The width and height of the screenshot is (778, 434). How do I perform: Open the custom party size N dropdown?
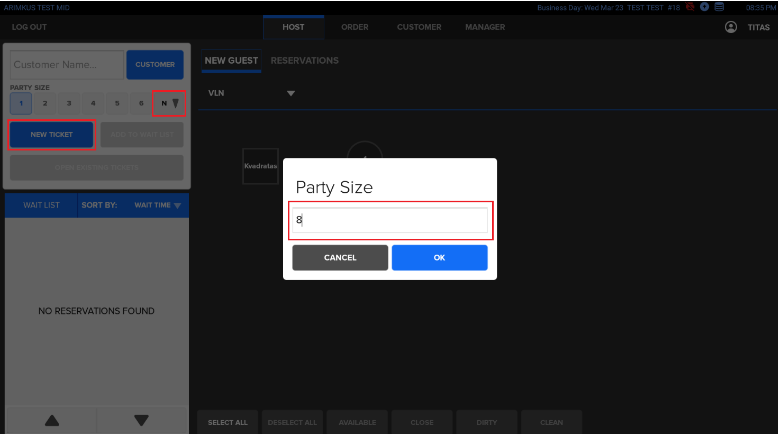[x=169, y=103]
